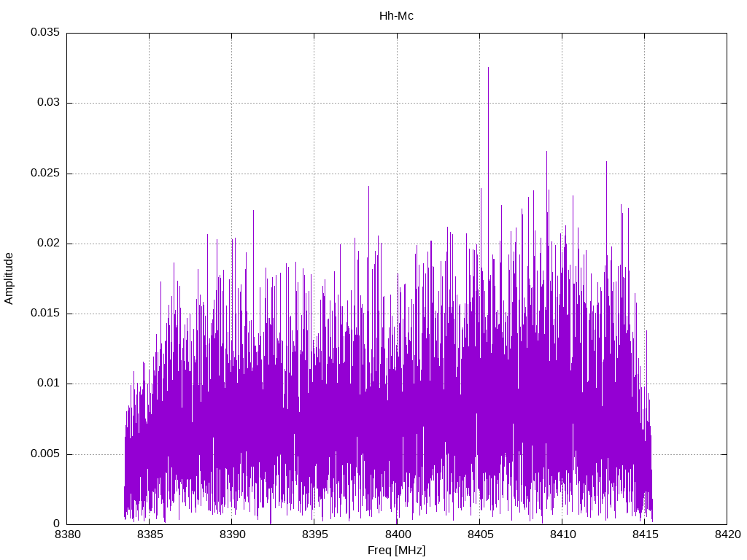This screenshot has width=747, height=560.
Task: Click the y-axis tick label 0
Action: click(x=57, y=524)
